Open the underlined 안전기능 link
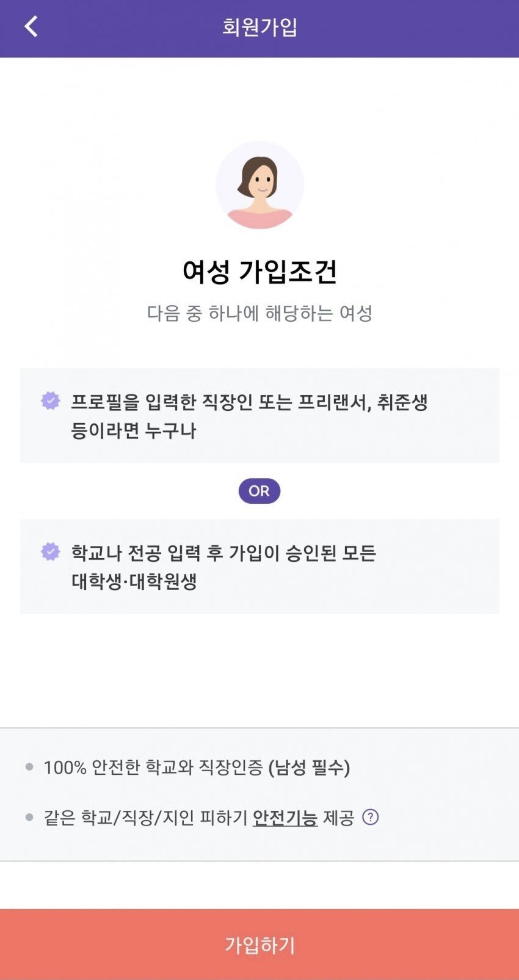This screenshot has height=980, width=519. pos(285,818)
